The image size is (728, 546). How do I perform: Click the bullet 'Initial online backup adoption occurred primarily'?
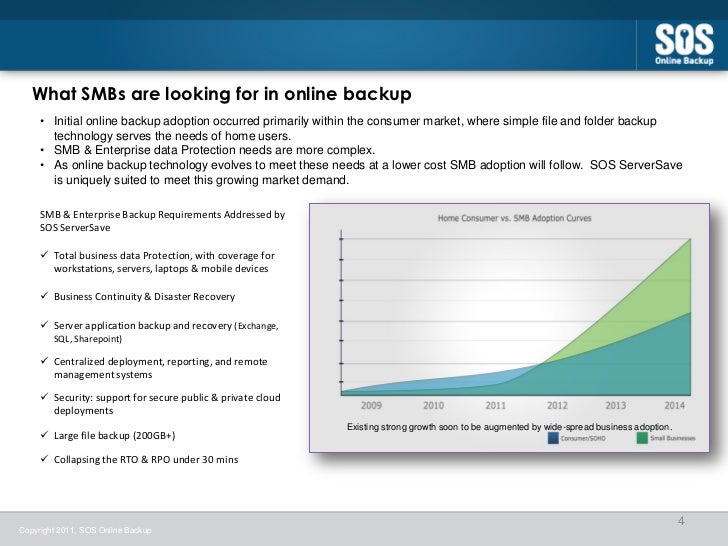[x=355, y=128]
